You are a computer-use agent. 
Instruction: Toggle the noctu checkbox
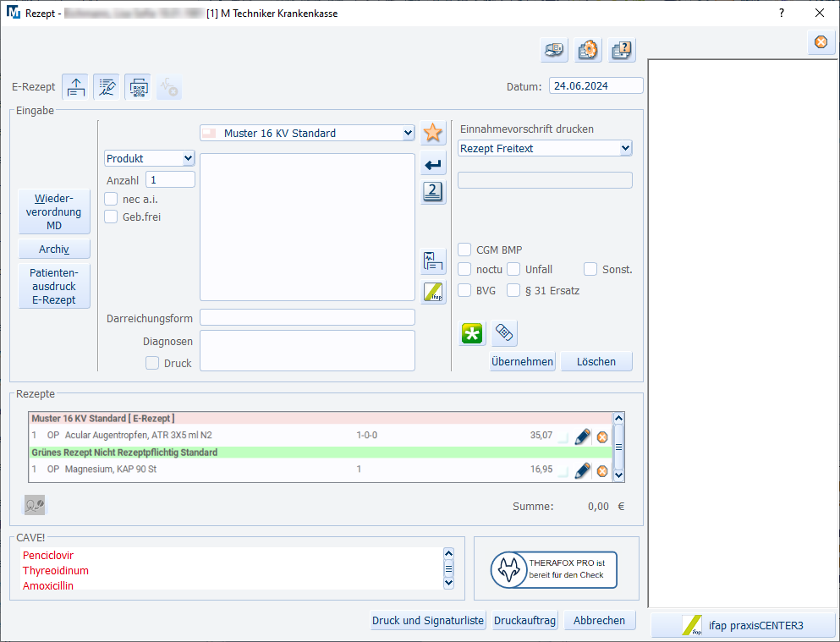(464, 270)
